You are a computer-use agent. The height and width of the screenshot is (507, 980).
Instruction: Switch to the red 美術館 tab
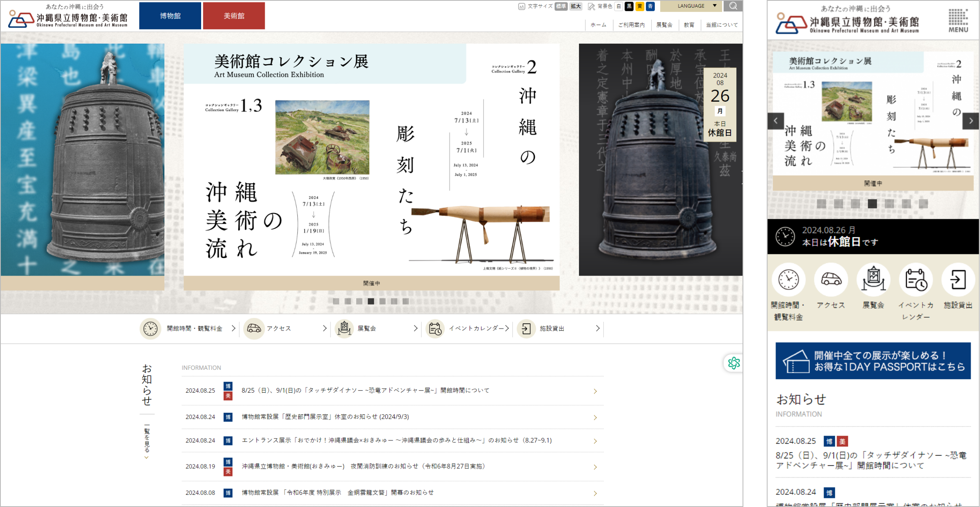[x=234, y=16]
